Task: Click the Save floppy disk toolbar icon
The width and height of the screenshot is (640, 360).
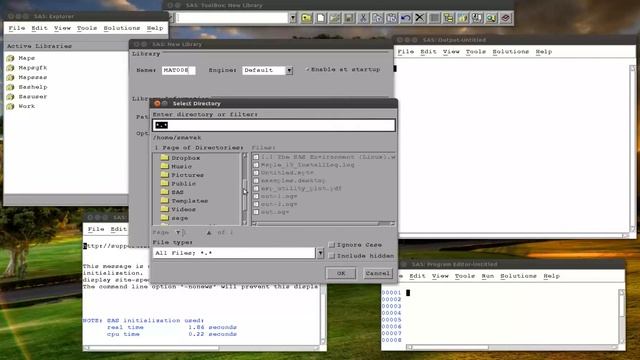Action: (349, 18)
